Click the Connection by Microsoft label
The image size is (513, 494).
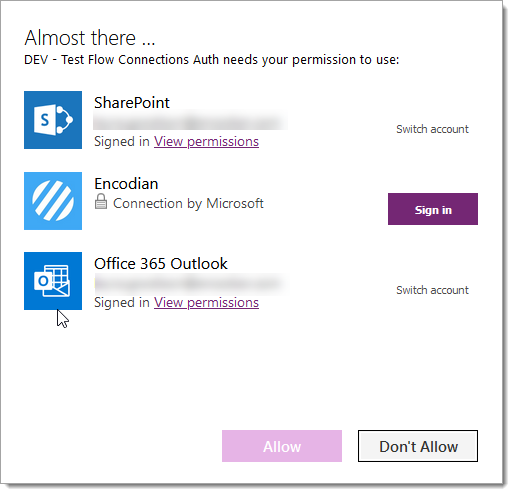[x=189, y=204]
